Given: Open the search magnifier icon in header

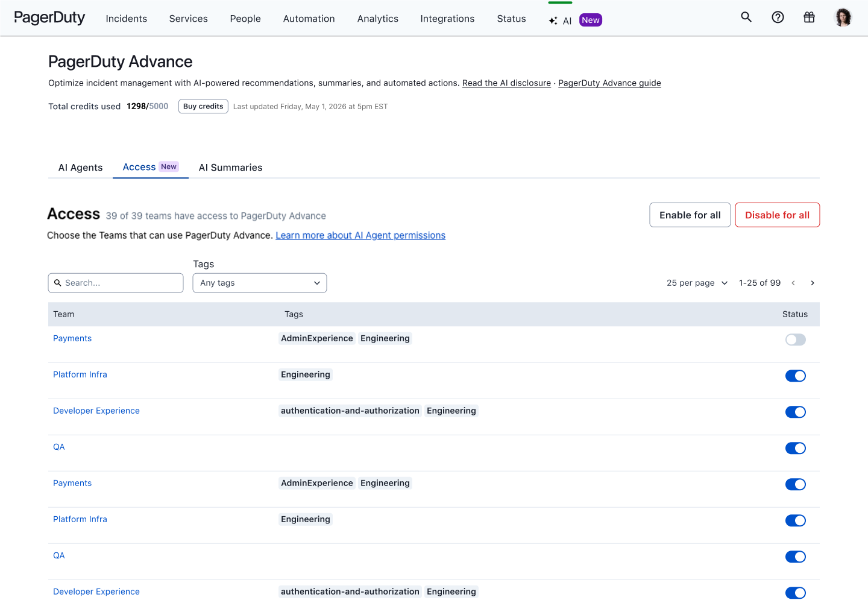Looking at the screenshot, I should coord(746,17).
